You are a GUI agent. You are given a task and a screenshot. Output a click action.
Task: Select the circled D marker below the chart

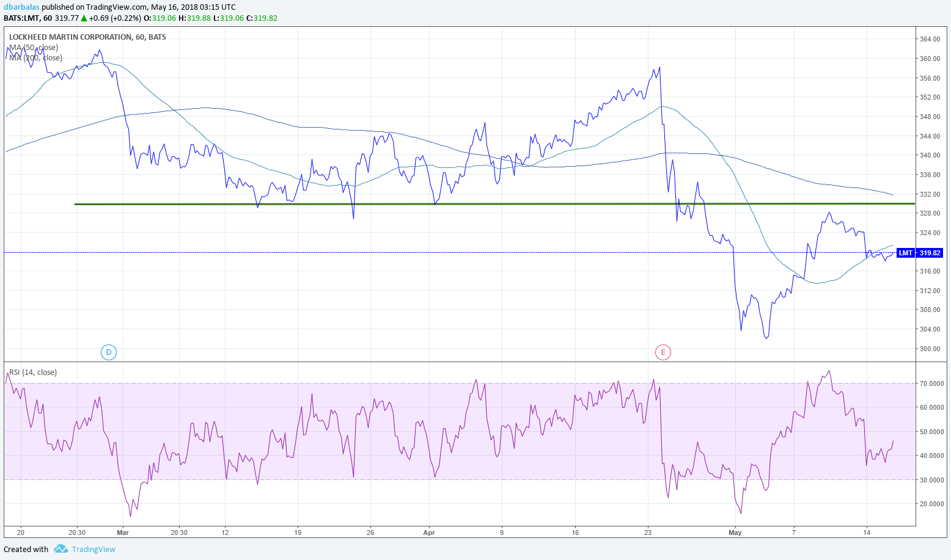point(109,352)
